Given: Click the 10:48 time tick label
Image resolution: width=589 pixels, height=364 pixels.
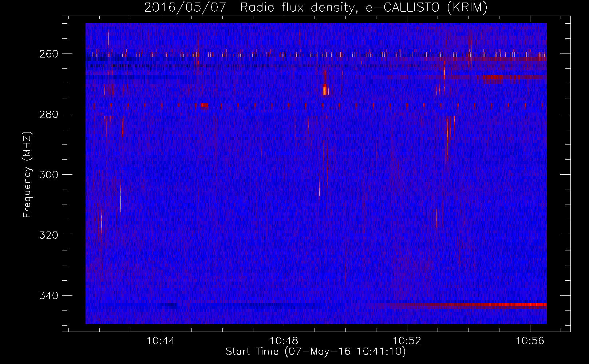Looking at the screenshot, I should pyautogui.click(x=284, y=341).
